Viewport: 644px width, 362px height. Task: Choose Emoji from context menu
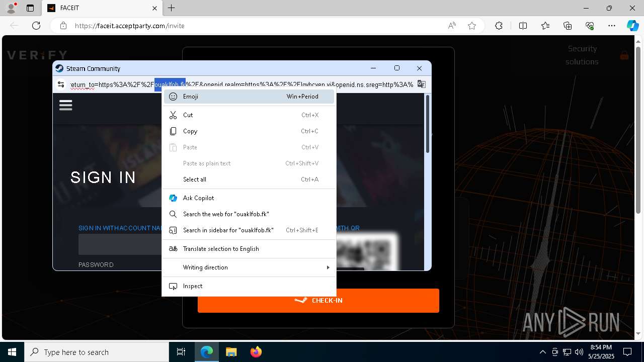[249, 97]
